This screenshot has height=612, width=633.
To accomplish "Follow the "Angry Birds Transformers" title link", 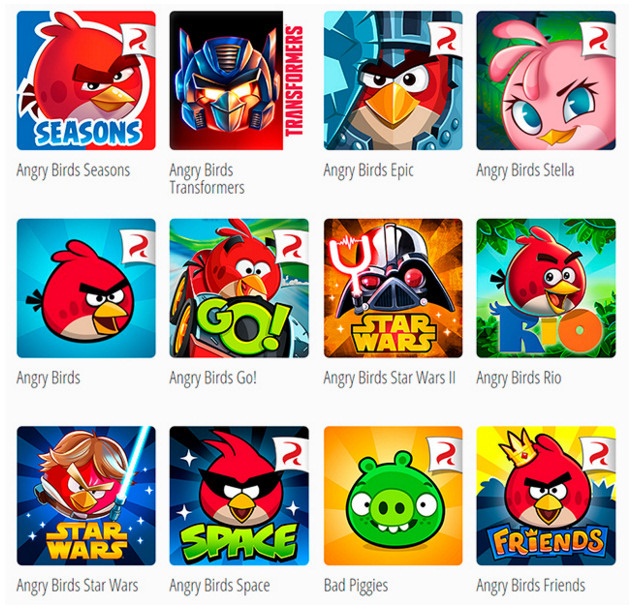I will click(x=207, y=179).
